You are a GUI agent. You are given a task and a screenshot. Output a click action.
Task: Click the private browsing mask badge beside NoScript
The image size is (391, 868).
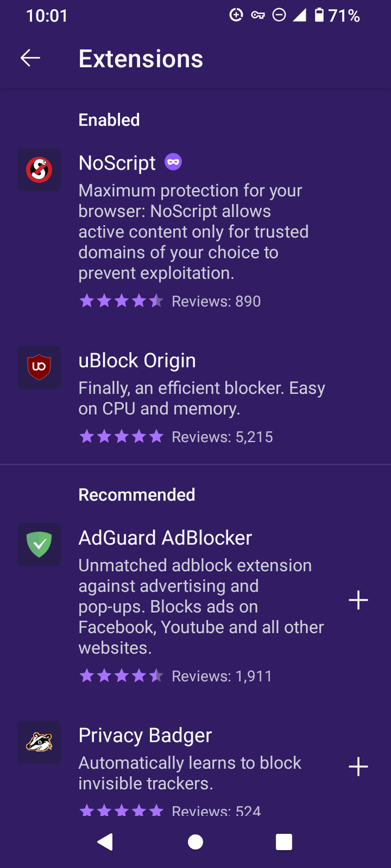[173, 163]
